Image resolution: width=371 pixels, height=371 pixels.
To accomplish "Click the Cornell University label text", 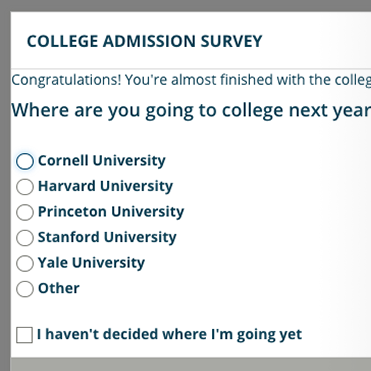I will click(102, 161).
